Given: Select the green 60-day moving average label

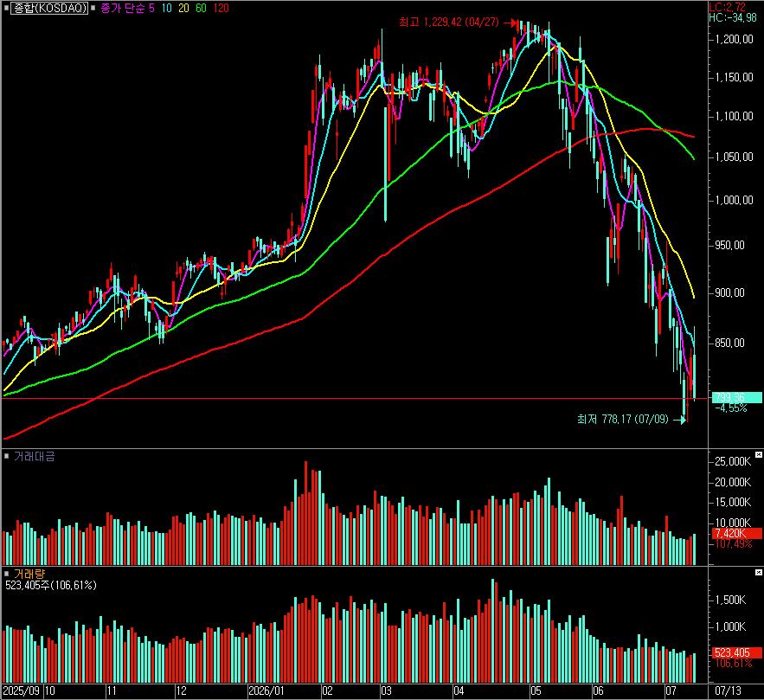Looking at the screenshot, I should pyautogui.click(x=201, y=9).
